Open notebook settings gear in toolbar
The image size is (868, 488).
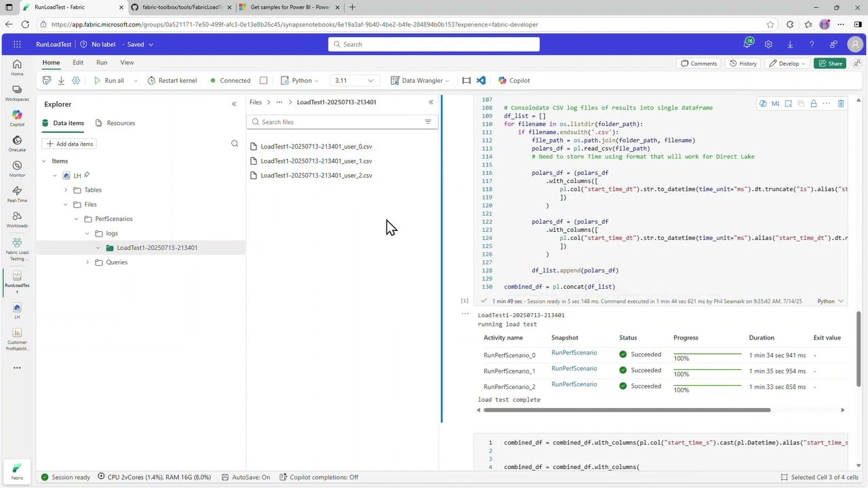(x=76, y=80)
